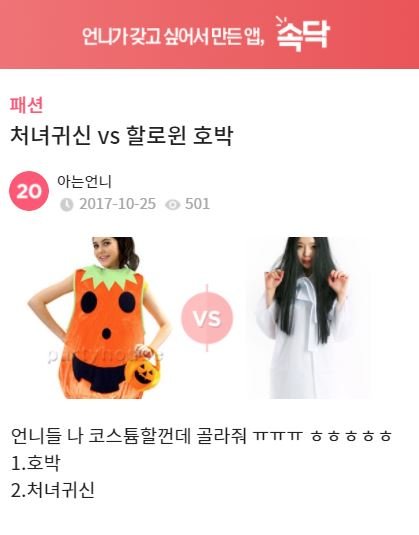
Task: Click the banner slogan text 언니가 갖고 싶어서 만든 앱
Action: 173,36
